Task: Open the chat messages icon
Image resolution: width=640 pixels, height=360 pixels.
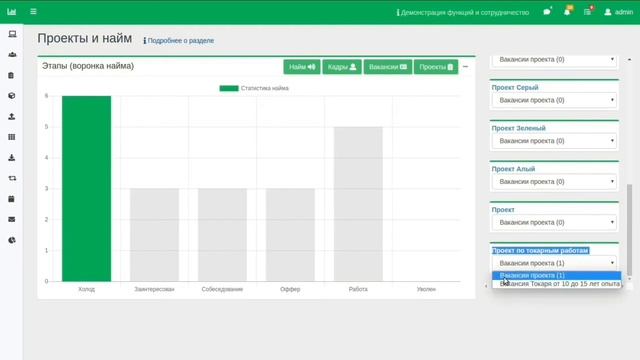Action: (547, 12)
